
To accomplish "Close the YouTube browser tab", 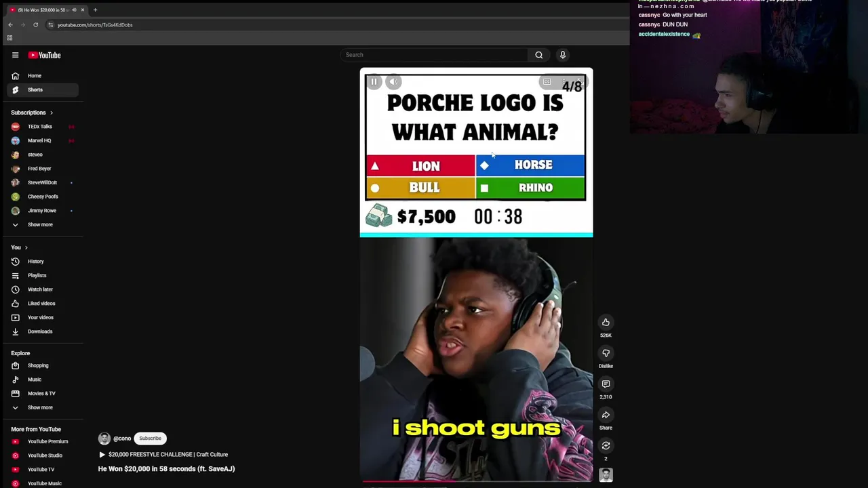I will pos(83,9).
